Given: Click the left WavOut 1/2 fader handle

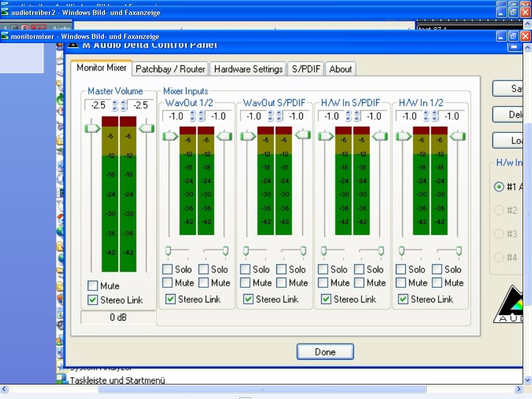Looking at the screenshot, I should 170,137.
